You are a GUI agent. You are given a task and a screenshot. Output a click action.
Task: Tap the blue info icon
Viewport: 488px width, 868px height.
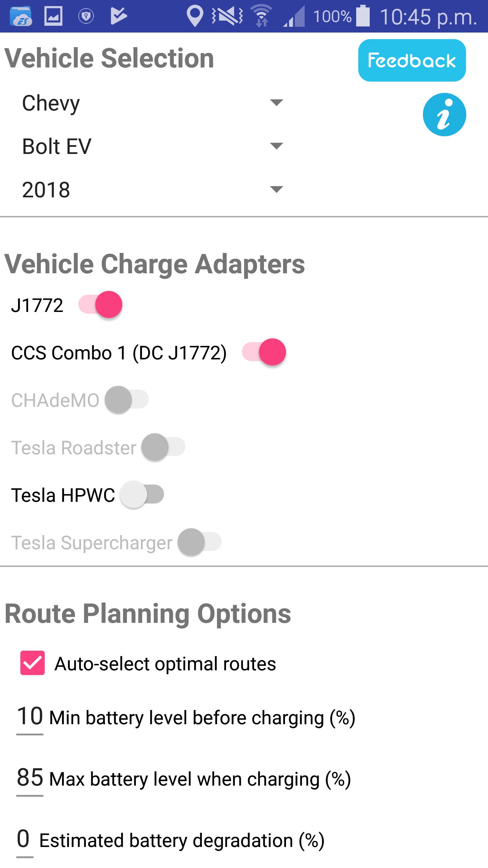[x=444, y=115]
